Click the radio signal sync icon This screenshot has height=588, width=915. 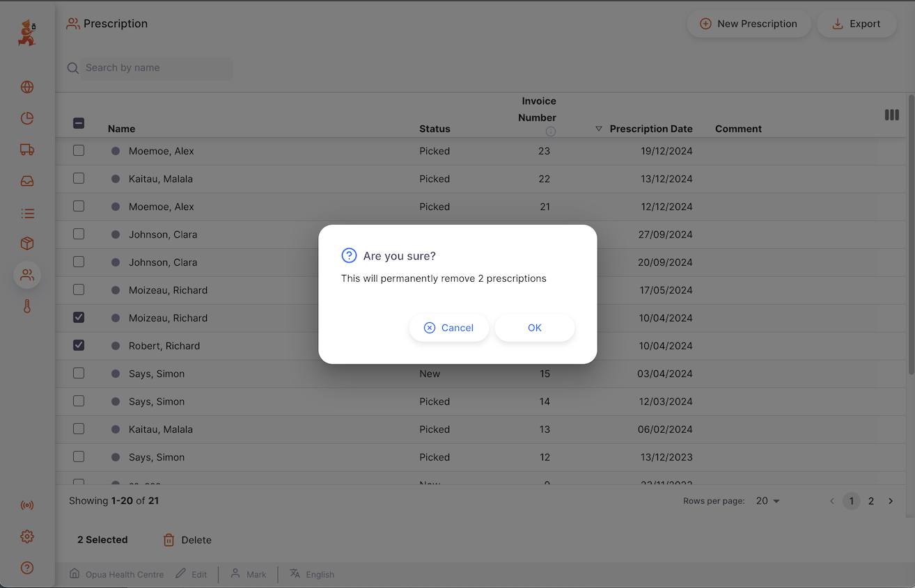[x=27, y=505]
